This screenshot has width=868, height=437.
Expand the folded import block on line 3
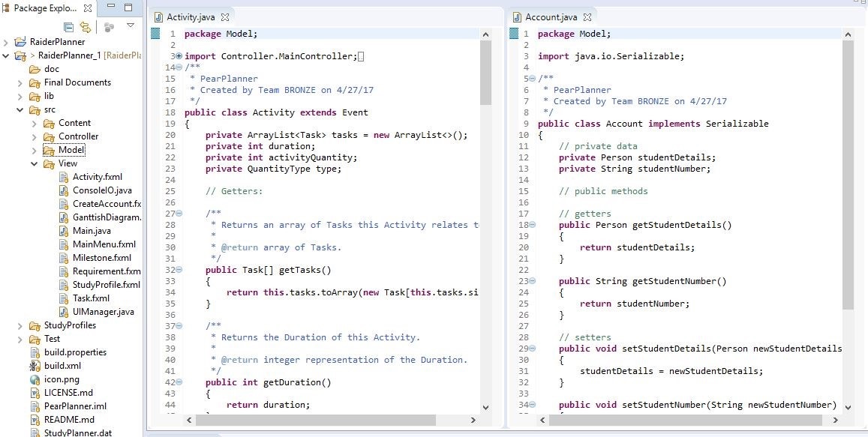[179, 56]
